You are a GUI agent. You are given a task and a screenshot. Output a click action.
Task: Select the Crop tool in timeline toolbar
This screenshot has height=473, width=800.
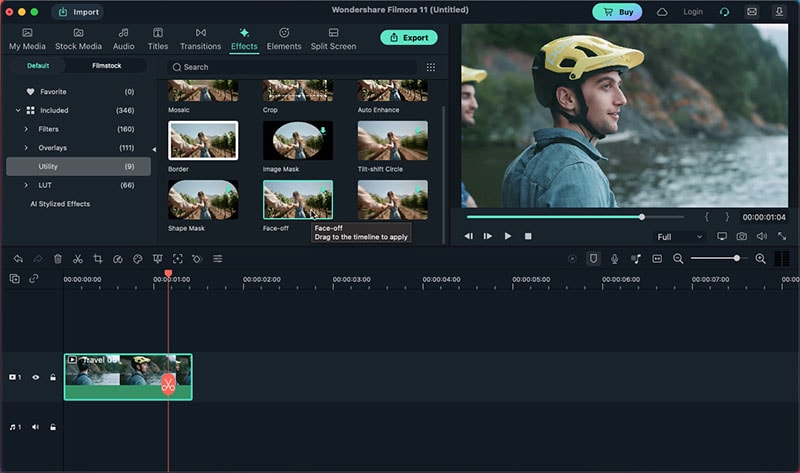(x=98, y=259)
